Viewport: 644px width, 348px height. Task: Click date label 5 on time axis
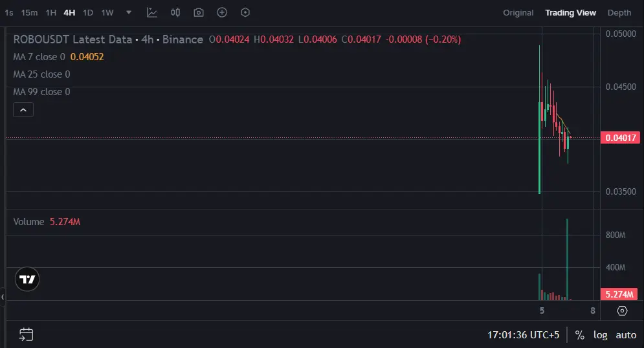(542, 310)
